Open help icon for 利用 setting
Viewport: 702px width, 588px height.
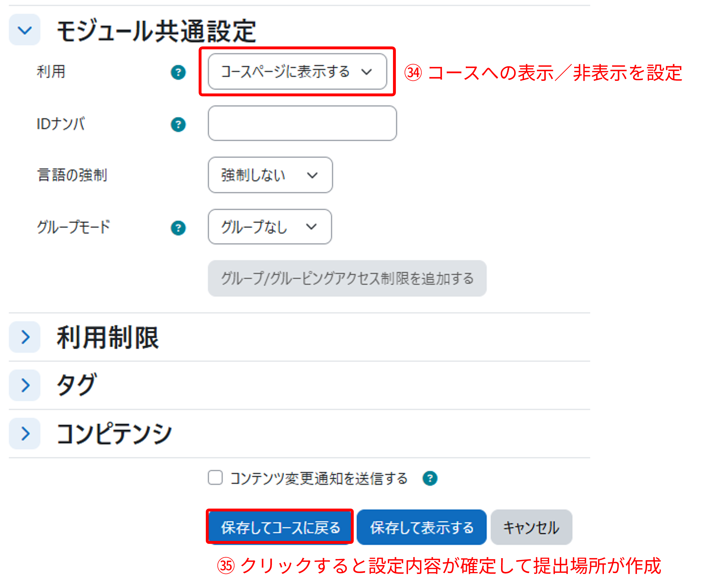[178, 72]
